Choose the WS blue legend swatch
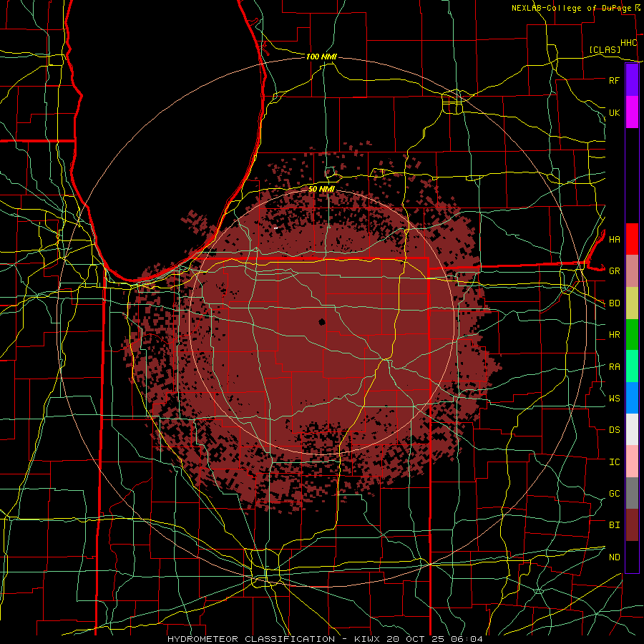 (x=632, y=398)
